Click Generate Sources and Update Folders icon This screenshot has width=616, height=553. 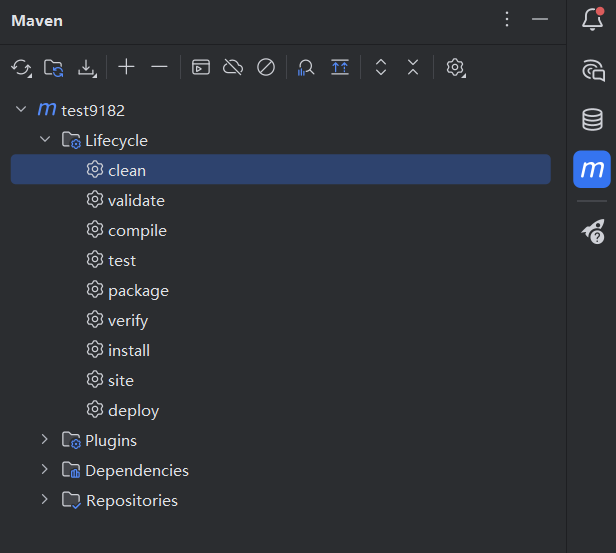(53, 68)
